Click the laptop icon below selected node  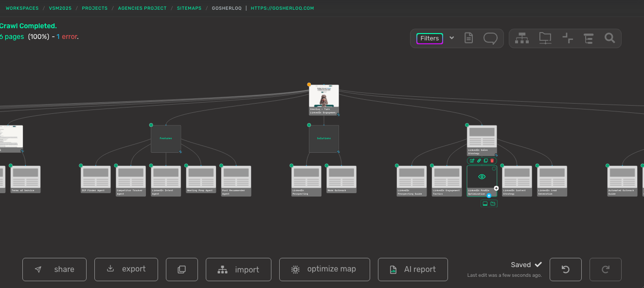[485, 204]
